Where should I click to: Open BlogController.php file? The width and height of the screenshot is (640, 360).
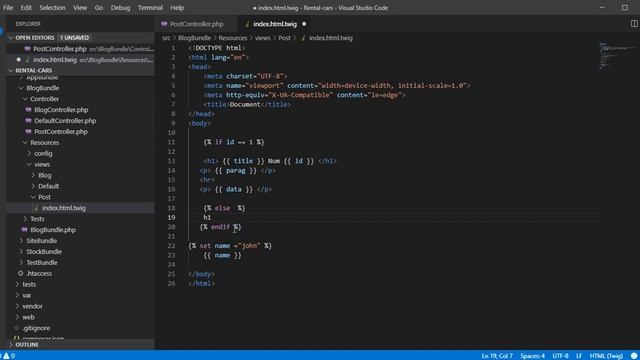[x=61, y=110]
